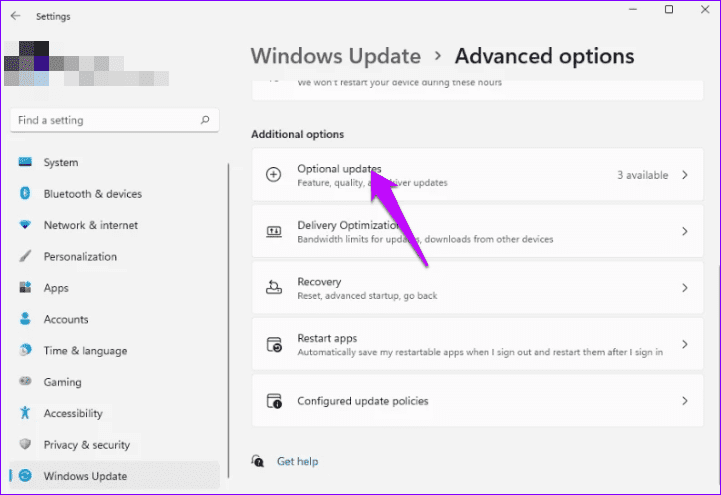
Task: Open Personalization settings
Action: click(x=80, y=256)
